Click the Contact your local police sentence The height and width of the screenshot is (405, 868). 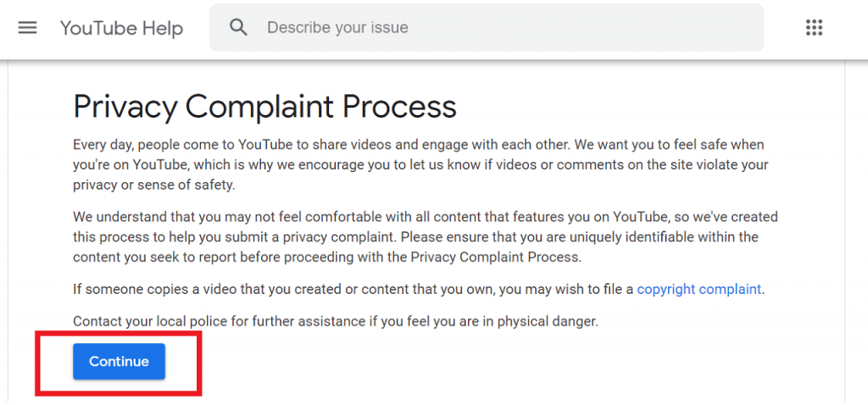click(x=336, y=321)
